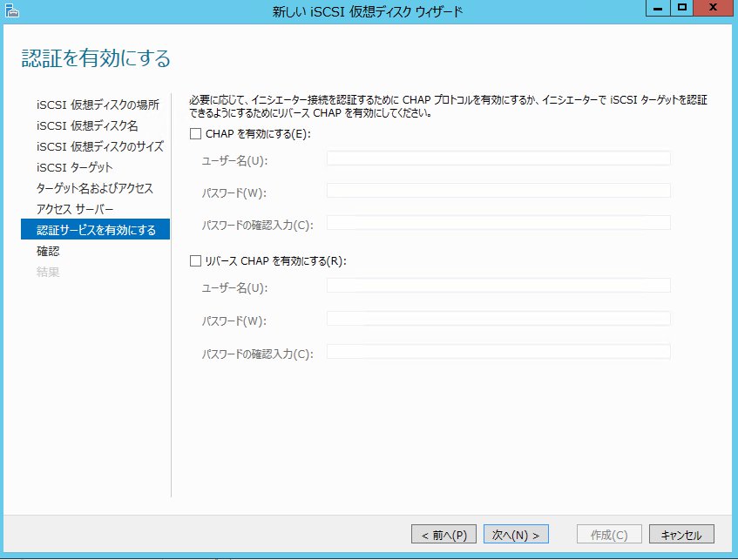Select 認証サービスを有効にする step

96,230
